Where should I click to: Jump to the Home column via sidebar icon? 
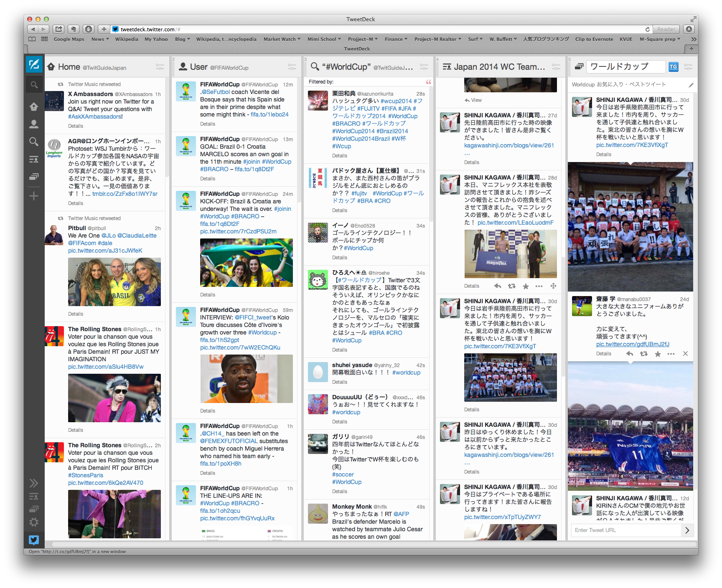point(34,107)
